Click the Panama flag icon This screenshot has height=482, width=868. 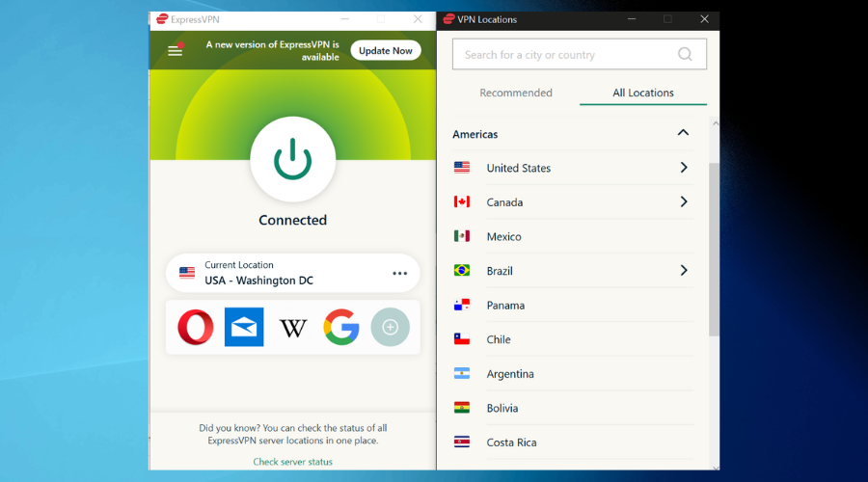pyautogui.click(x=462, y=305)
